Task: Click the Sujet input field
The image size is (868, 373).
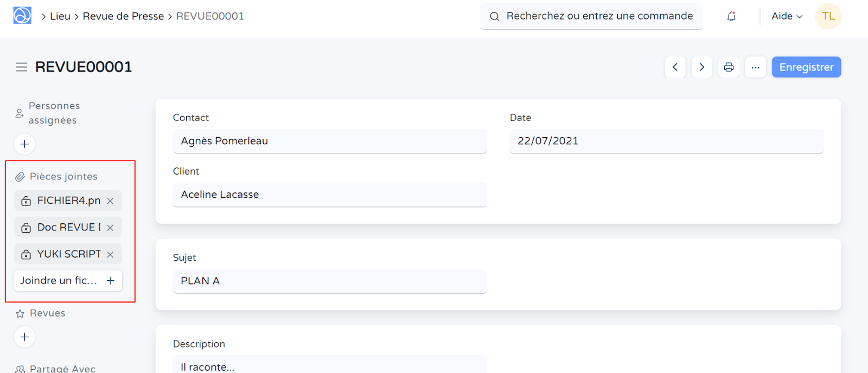Action: point(329,281)
